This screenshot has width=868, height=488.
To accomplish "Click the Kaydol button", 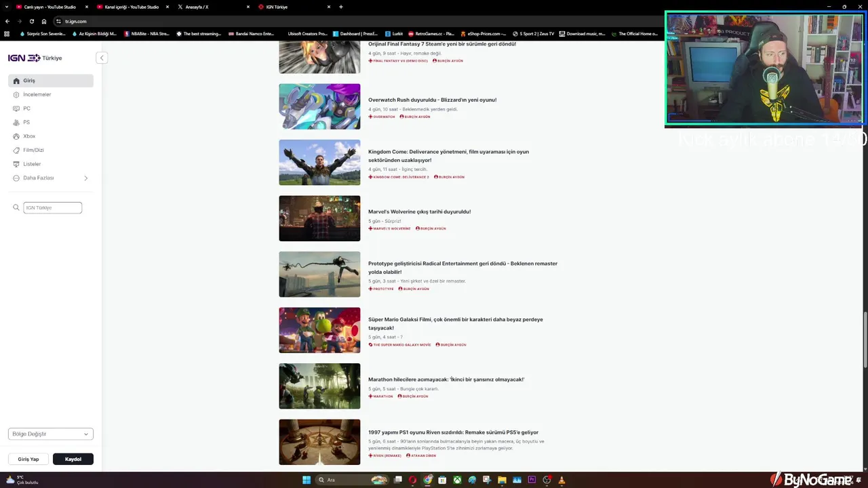I will [x=73, y=459].
